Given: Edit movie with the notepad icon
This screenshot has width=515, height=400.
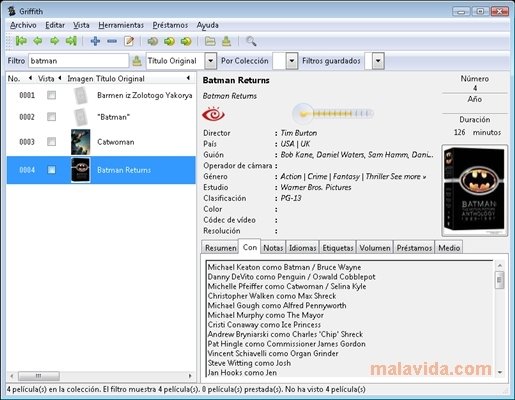Looking at the screenshot, I should [129, 41].
